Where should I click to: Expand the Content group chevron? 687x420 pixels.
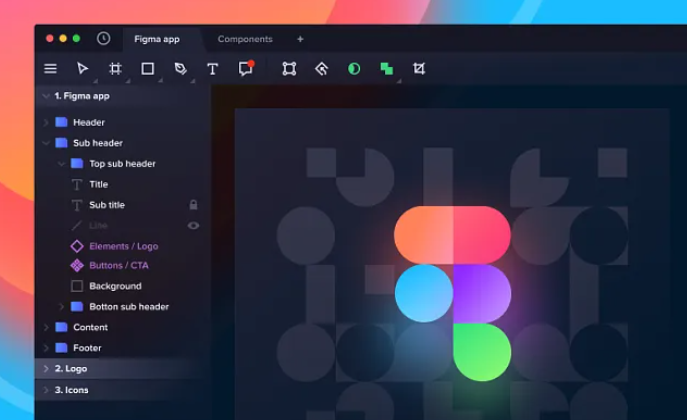pyautogui.click(x=46, y=327)
